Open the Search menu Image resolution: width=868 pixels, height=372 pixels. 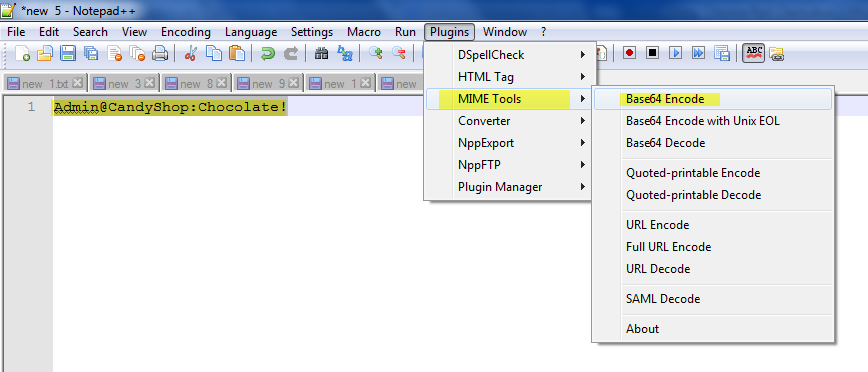tap(90, 32)
